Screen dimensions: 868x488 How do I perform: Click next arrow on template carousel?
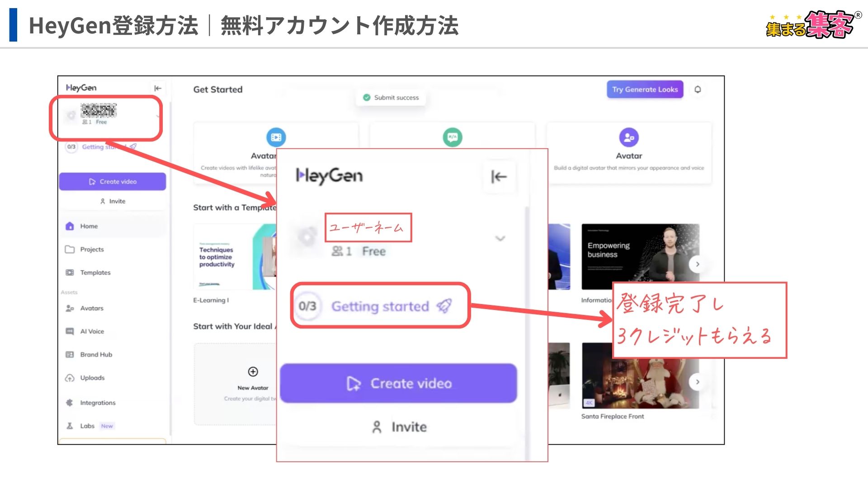[698, 264]
